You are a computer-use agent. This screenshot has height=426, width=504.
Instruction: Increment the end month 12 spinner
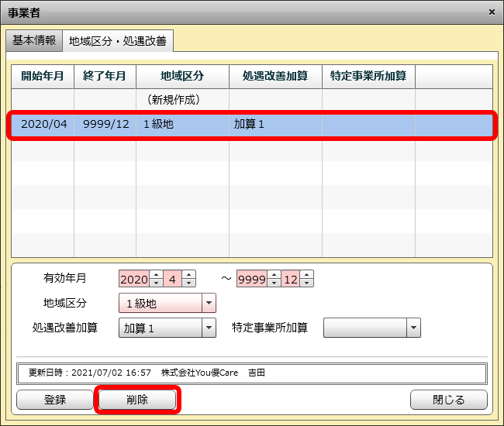click(x=307, y=275)
